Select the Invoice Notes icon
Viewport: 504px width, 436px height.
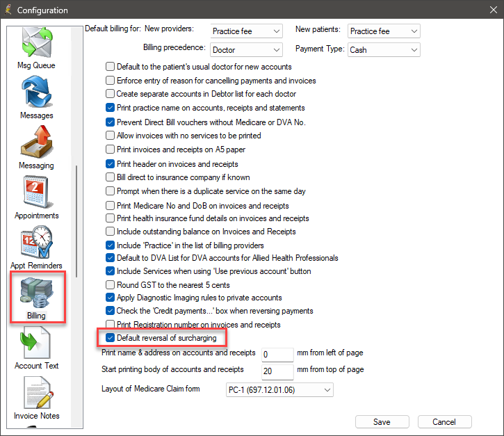[36, 394]
